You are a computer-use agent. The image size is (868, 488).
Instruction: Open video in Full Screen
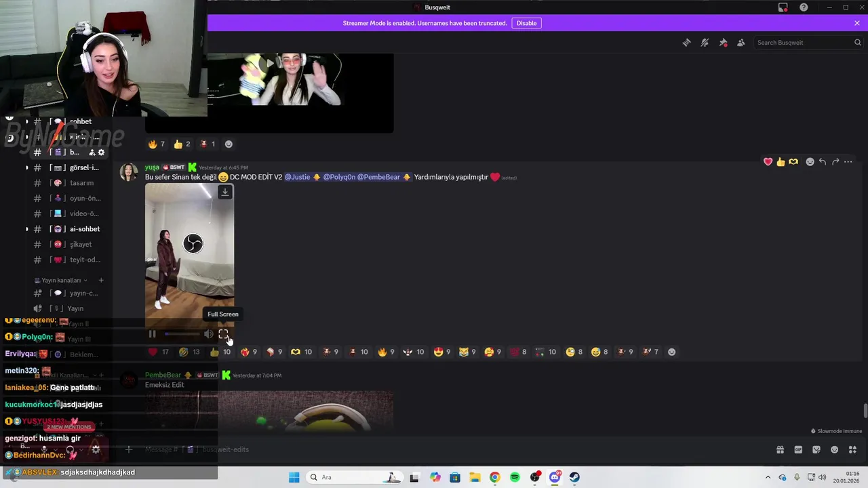223,334
